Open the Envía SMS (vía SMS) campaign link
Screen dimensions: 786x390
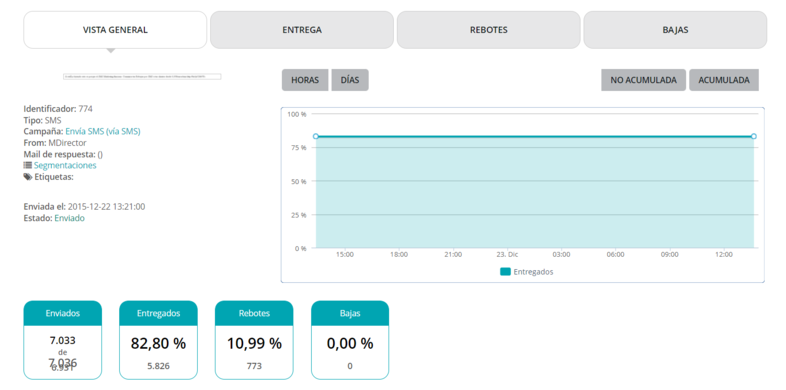(103, 131)
